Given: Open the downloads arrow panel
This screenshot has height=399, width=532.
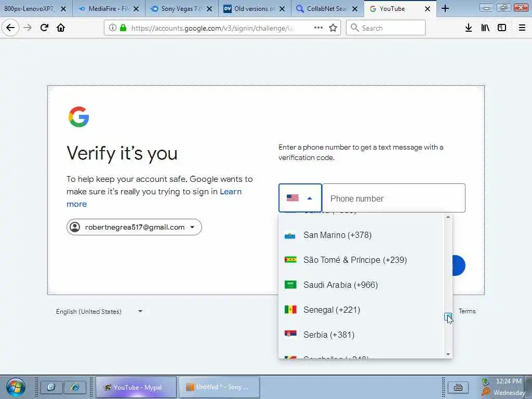Looking at the screenshot, I should (x=469, y=28).
